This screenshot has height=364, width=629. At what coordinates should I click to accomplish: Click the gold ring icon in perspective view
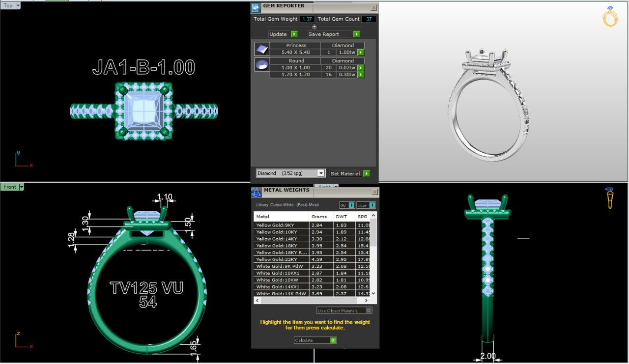[x=610, y=17]
